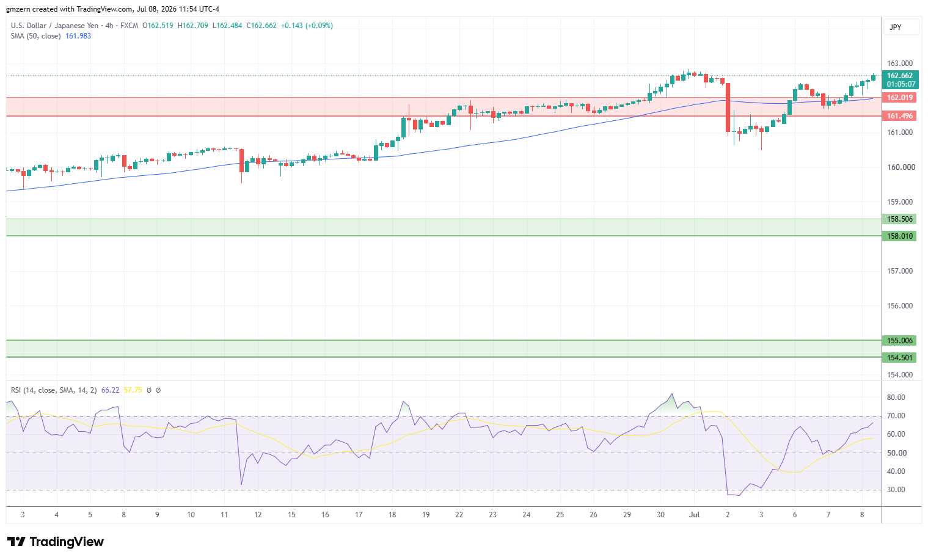Image resolution: width=928 pixels, height=560 pixels.
Task: Click the gmzern created with TradingView.com caption
Action: (112, 9)
